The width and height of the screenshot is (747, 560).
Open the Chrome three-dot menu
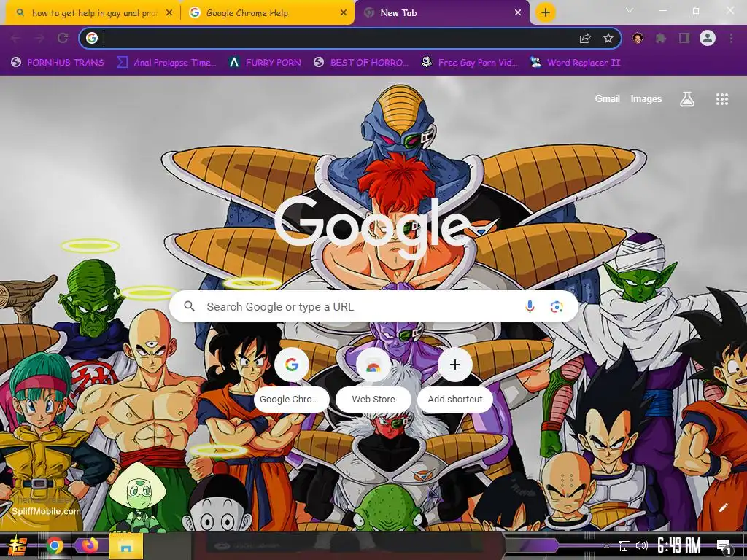(x=731, y=38)
